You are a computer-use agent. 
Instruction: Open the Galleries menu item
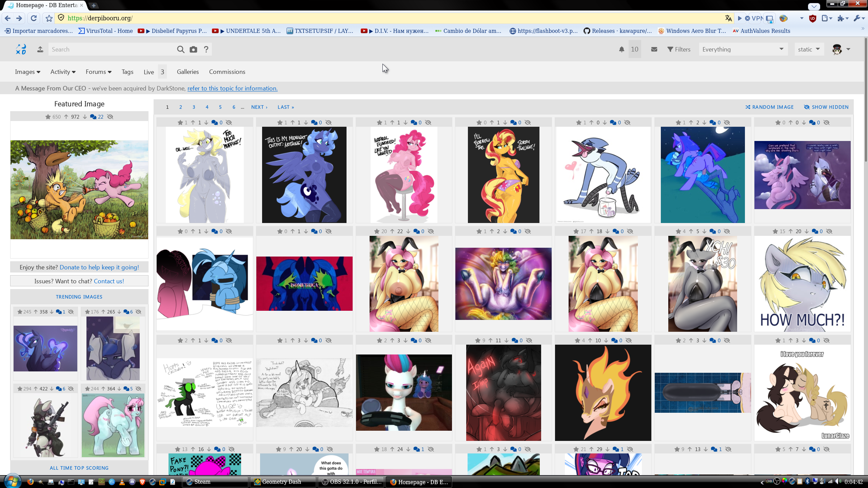click(188, 72)
